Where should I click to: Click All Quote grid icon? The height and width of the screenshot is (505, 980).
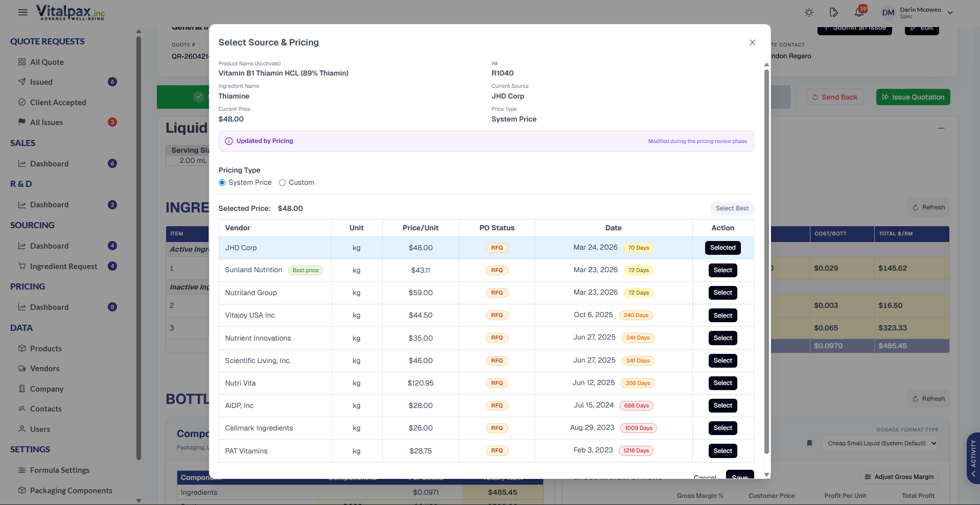coord(22,62)
